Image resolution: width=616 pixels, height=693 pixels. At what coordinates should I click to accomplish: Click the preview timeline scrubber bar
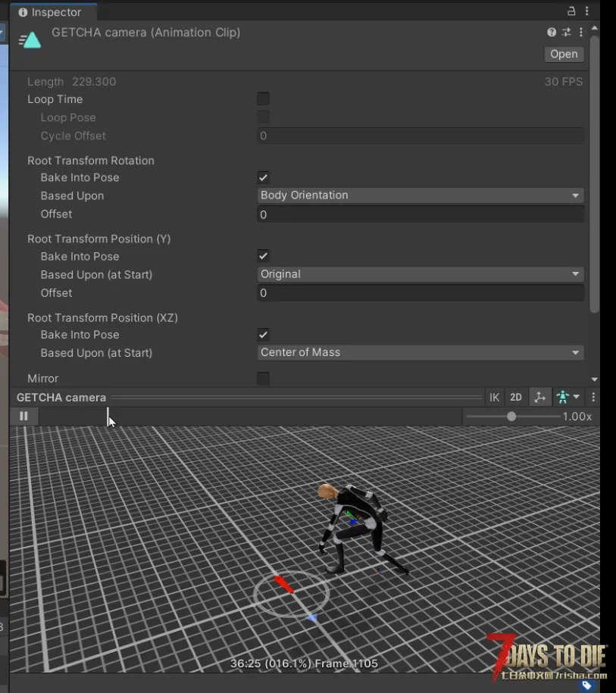[250, 416]
